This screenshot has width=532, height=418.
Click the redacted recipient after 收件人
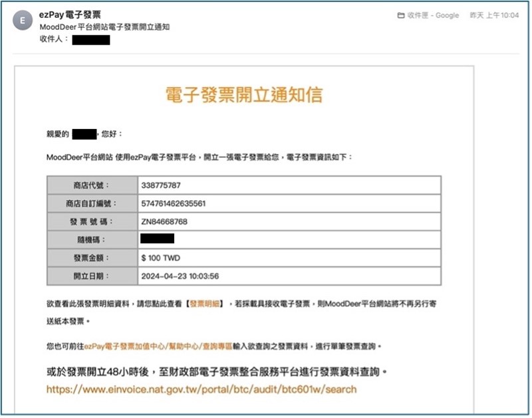[x=90, y=40]
